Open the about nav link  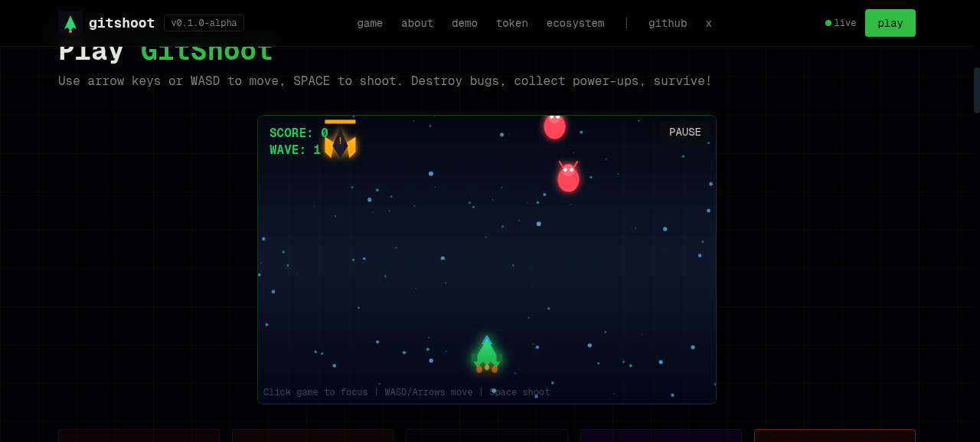tap(417, 23)
